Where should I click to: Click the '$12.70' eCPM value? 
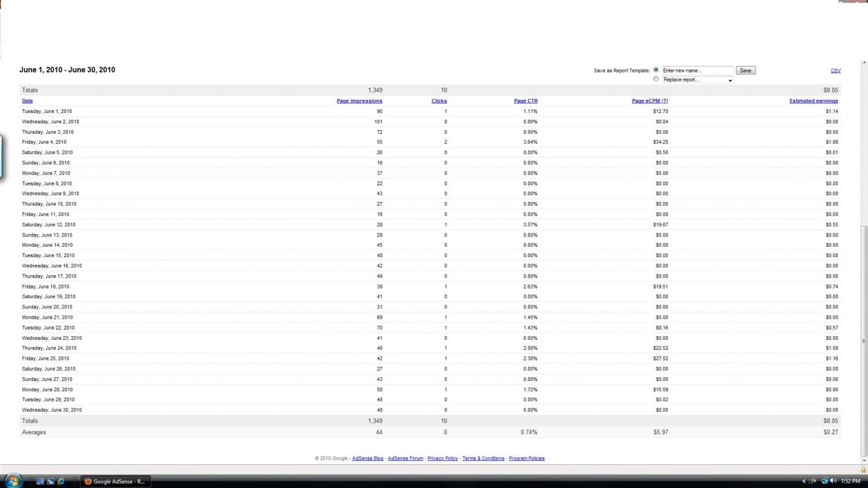click(x=661, y=111)
